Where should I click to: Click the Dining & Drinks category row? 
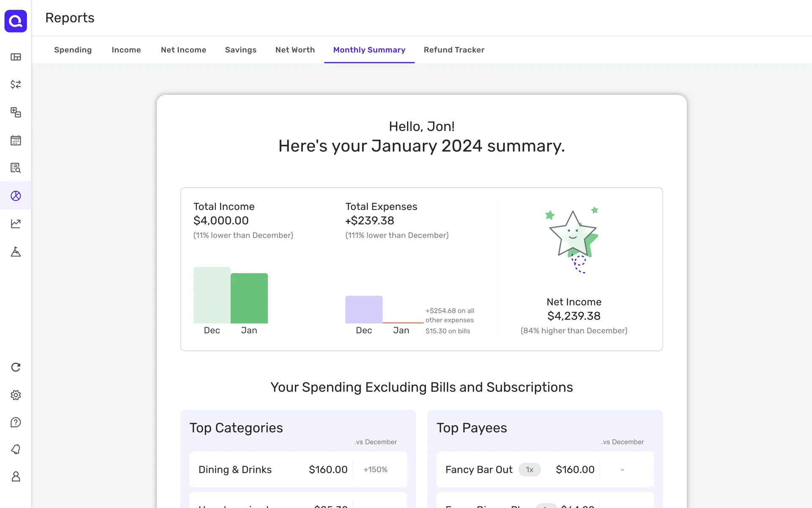point(298,469)
